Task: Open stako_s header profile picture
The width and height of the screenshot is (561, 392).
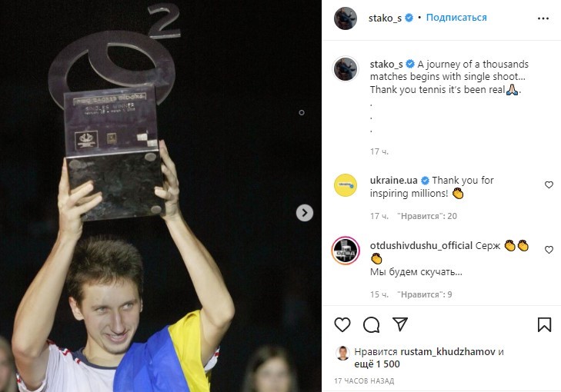Action: (346, 18)
